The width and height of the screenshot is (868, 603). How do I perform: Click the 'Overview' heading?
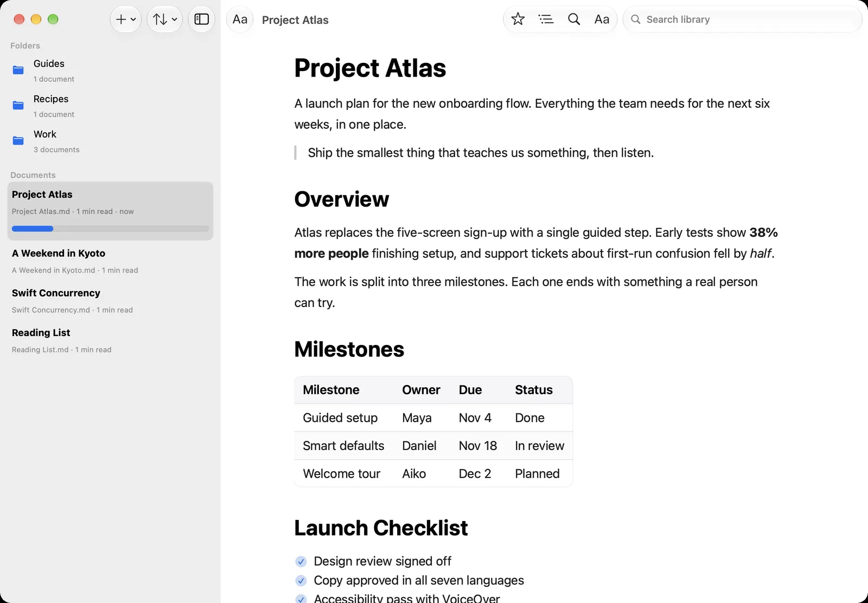(342, 199)
